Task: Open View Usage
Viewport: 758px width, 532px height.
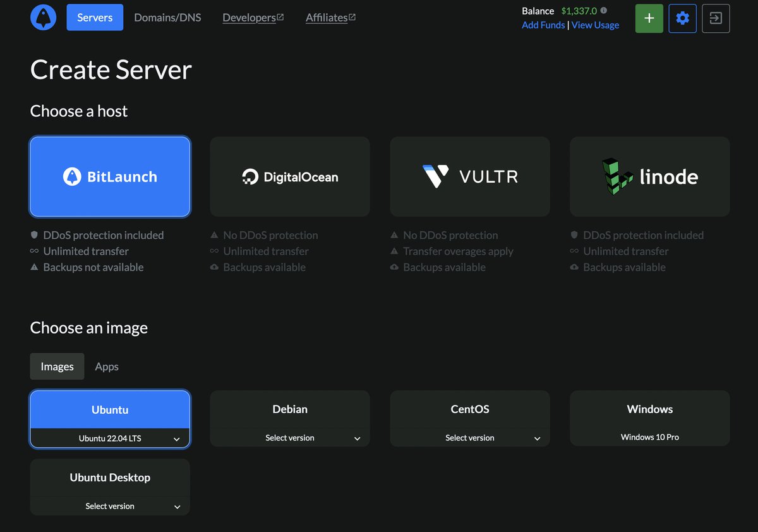Action: pyautogui.click(x=595, y=25)
